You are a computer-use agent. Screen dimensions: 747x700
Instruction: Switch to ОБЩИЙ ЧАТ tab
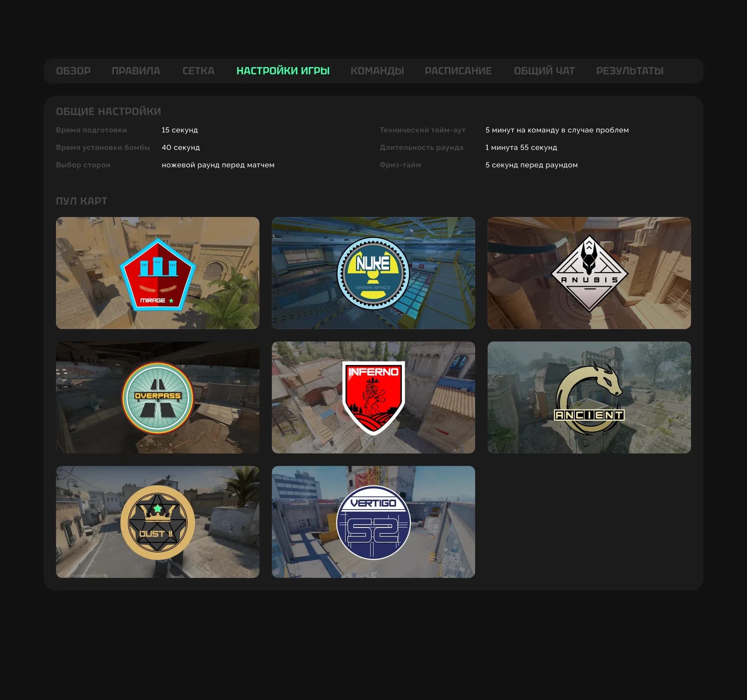click(544, 71)
